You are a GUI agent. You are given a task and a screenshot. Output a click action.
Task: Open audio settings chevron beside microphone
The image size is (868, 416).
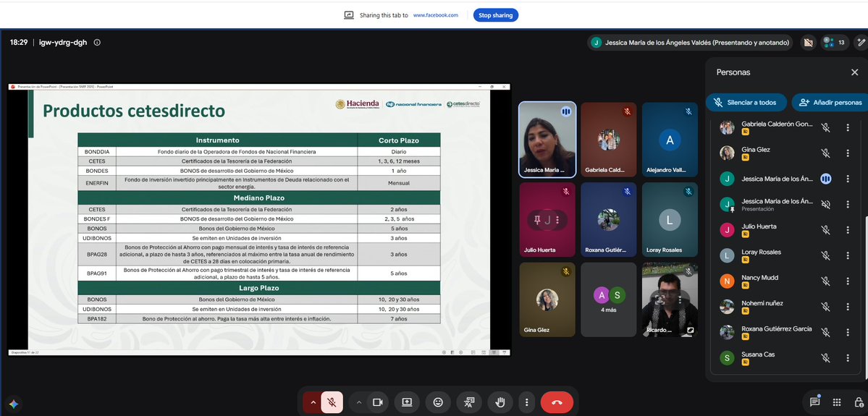pyautogui.click(x=313, y=402)
